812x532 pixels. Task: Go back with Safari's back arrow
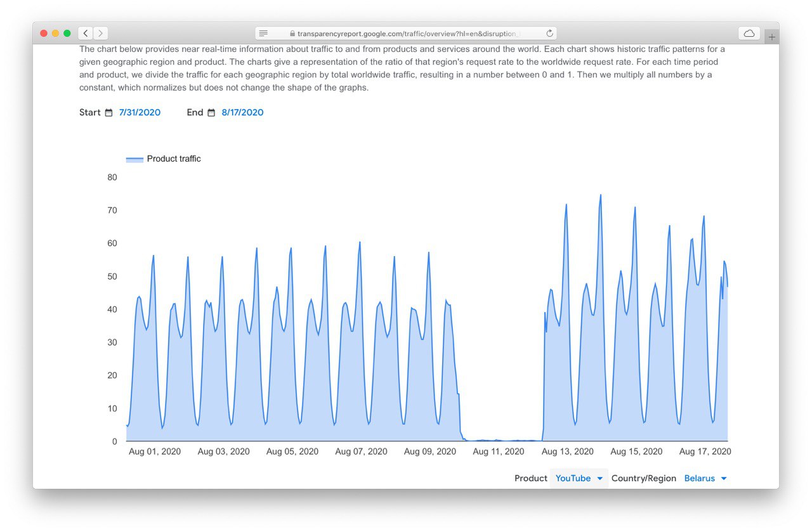(x=86, y=33)
